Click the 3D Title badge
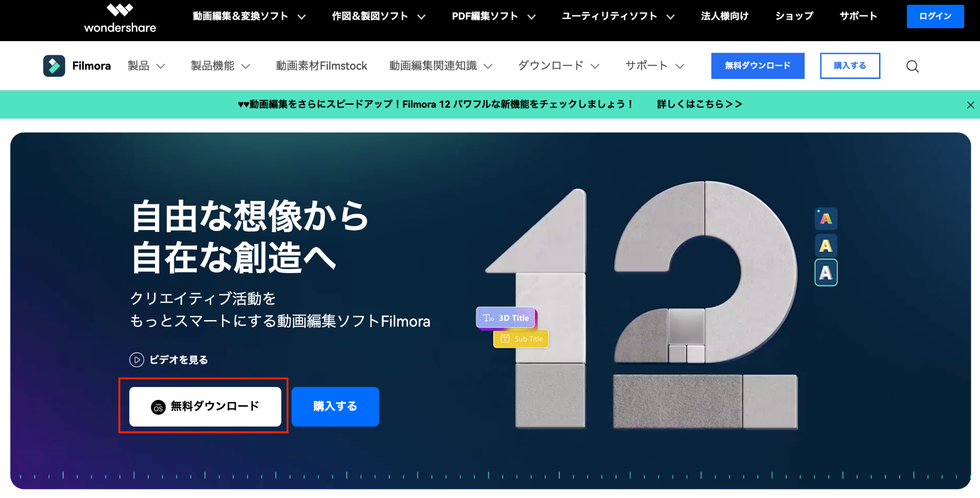This screenshot has height=498, width=980. [x=506, y=318]
